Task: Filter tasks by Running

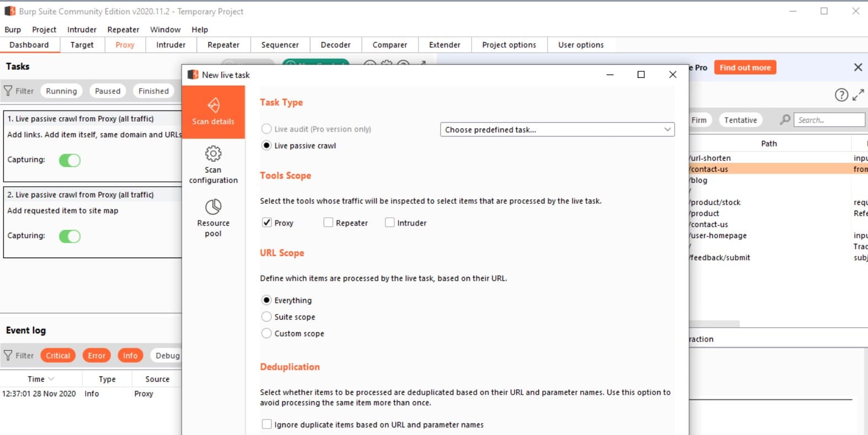Action: [x=61, y=91]
